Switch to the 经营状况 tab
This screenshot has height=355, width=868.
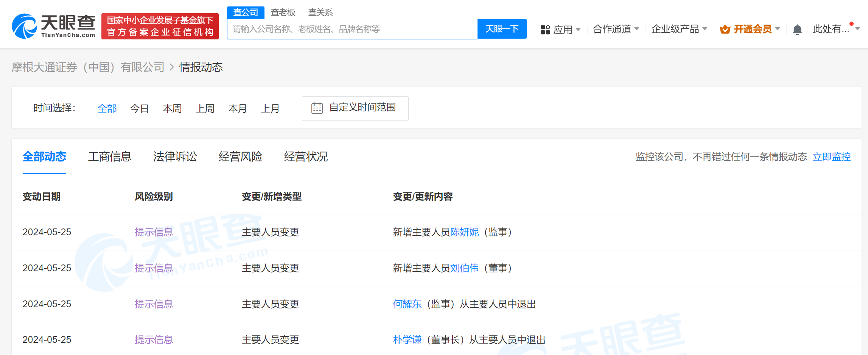click(x=306, y=156)
